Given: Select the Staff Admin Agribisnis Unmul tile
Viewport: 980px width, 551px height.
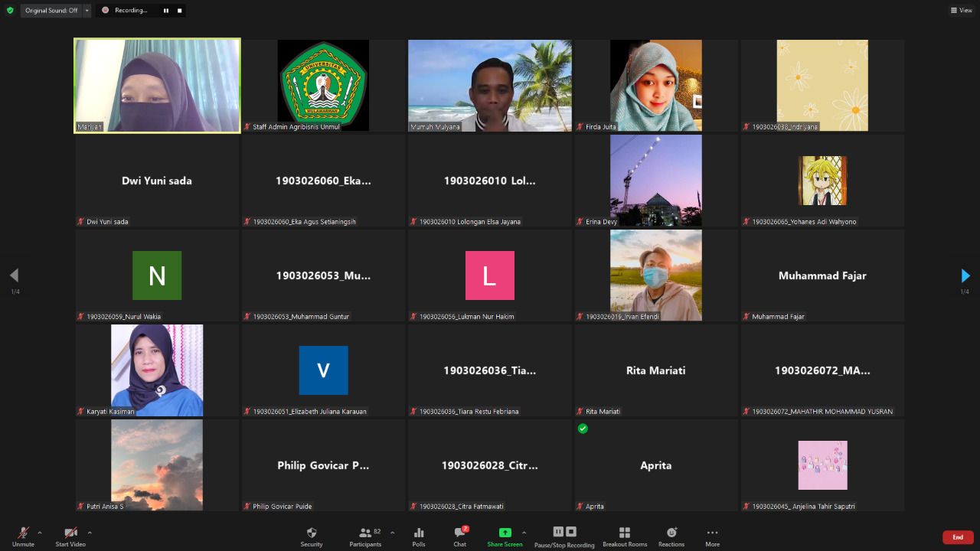Looking at the screenshot, I should (x=323, y=86).
